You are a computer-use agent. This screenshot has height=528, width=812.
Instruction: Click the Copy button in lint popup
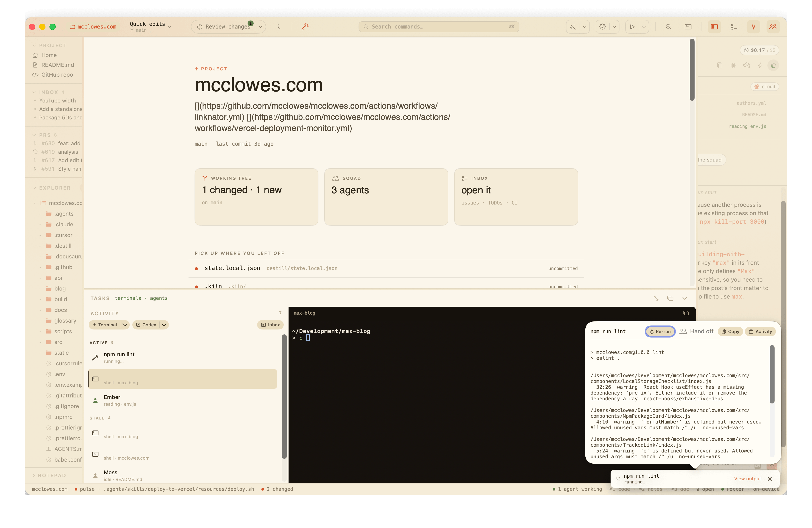pos(730,331)
